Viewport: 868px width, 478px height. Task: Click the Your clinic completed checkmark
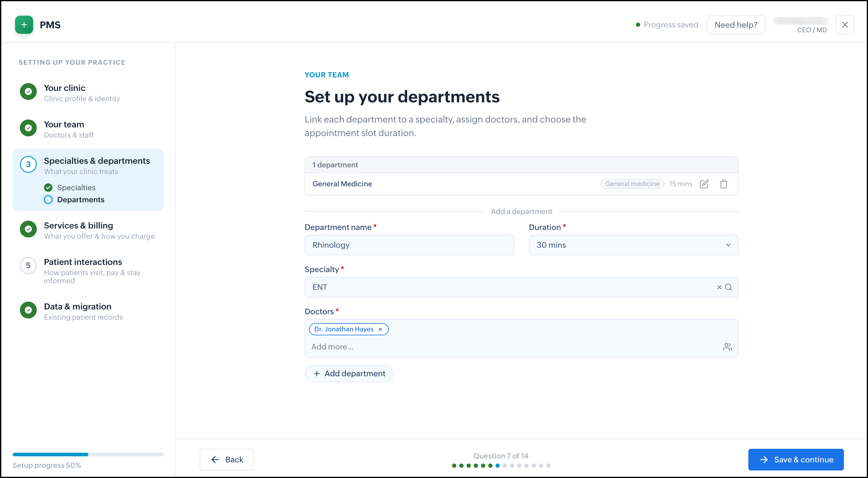(28, 92)
